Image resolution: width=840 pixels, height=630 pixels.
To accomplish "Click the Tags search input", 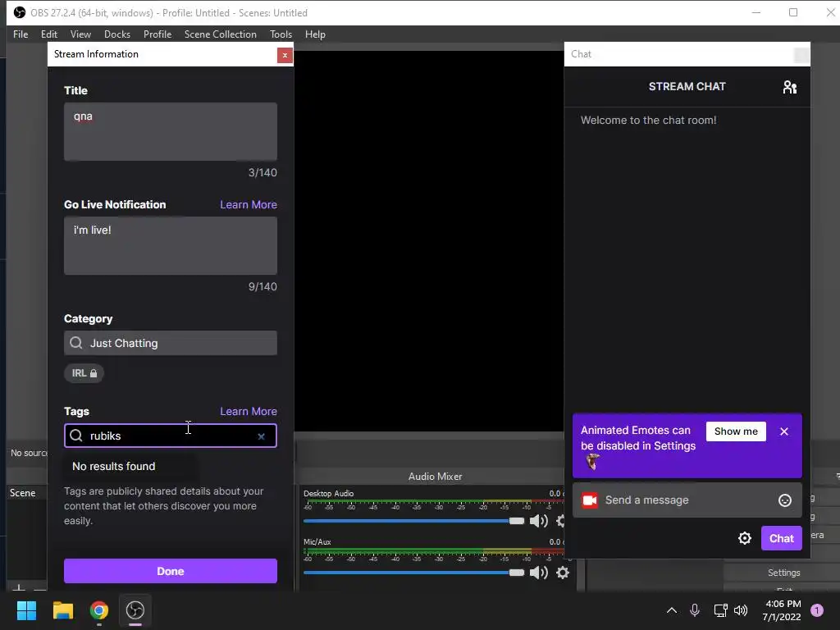I will point(171,436).
